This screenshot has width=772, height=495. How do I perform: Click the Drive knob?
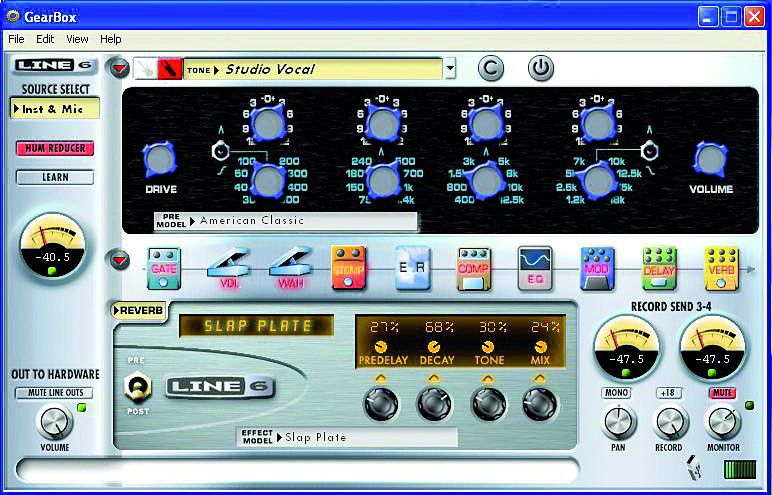(x=160, y=160)
